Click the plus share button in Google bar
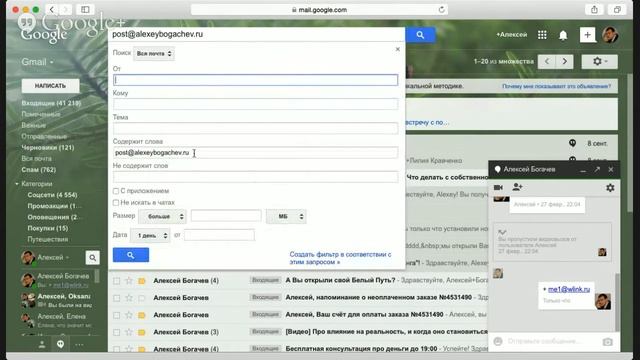 tap(587, 35)
